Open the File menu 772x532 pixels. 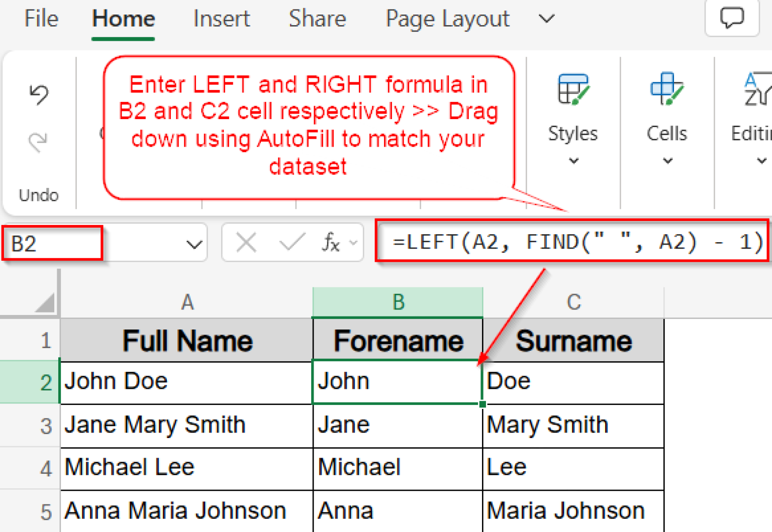tap(41, 19)
